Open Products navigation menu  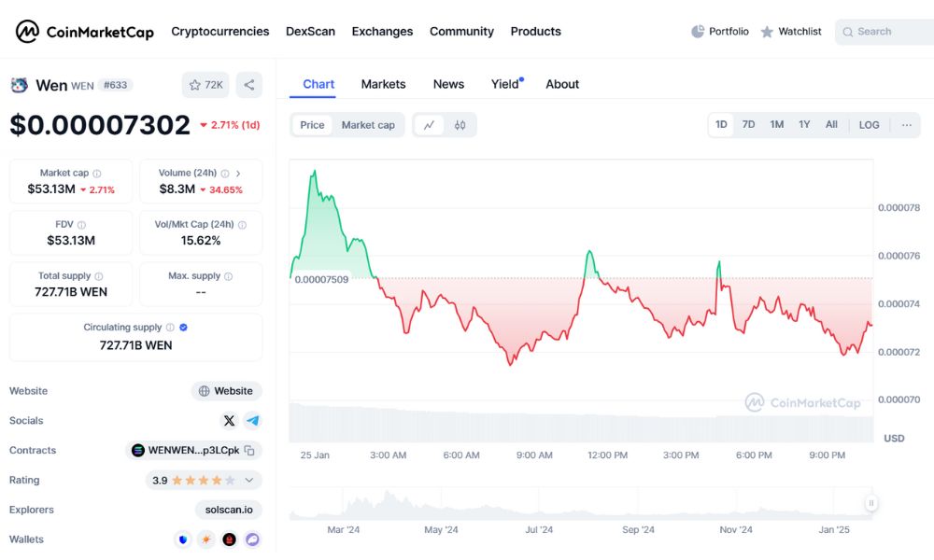(535, 32)
